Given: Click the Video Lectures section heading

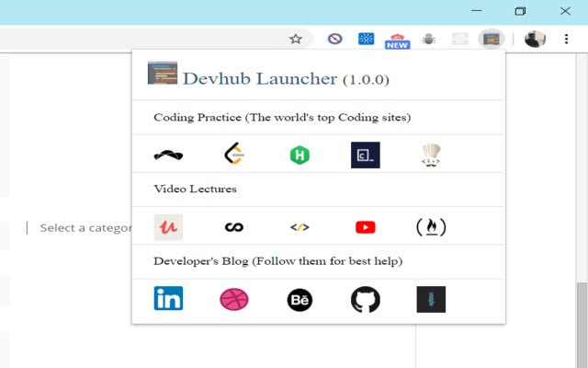Looking at the screenshot, I should pos(195,189).
